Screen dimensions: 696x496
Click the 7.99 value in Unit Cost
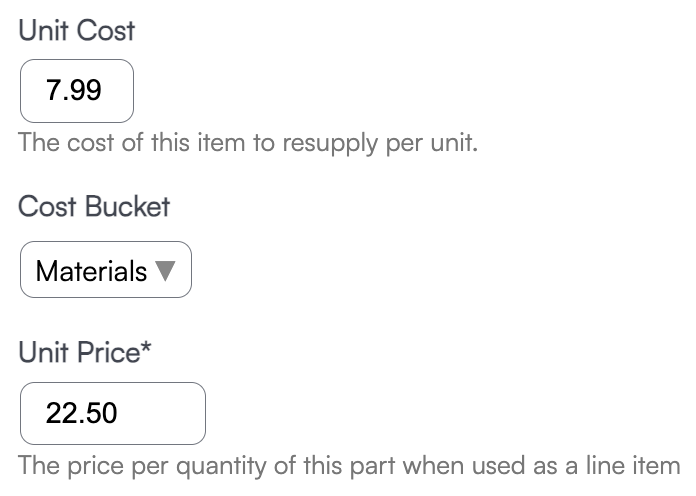73,91
